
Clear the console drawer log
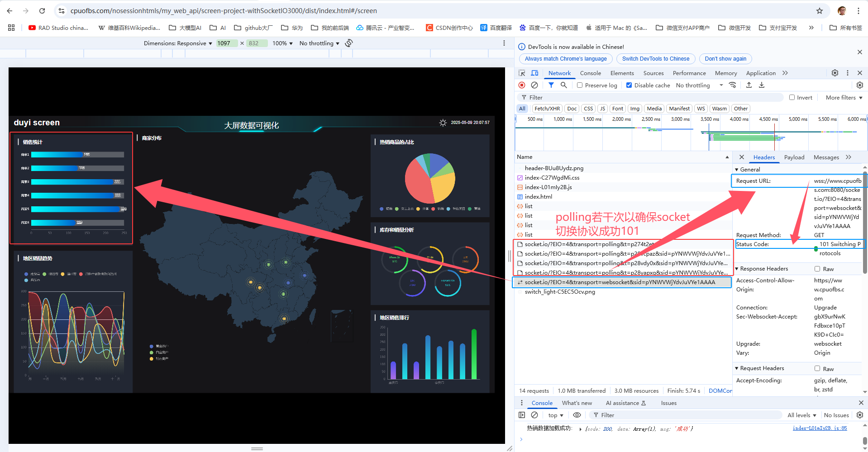pos(534,415)
